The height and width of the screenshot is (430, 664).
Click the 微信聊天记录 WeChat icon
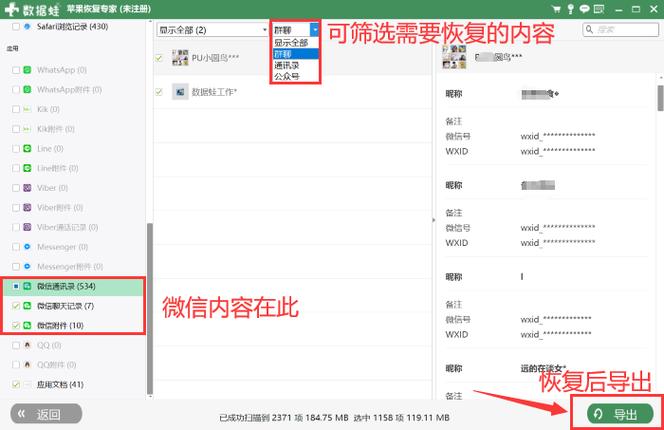click(27, 306)
